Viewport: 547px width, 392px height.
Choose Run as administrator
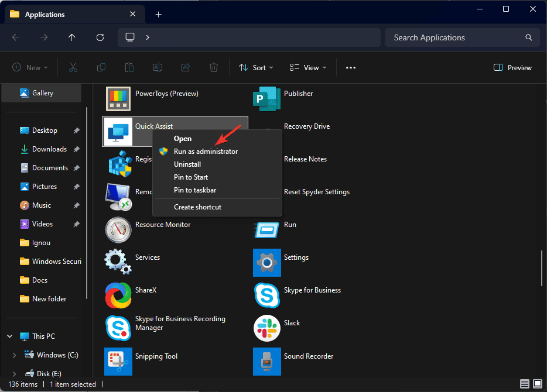(217, 152)
